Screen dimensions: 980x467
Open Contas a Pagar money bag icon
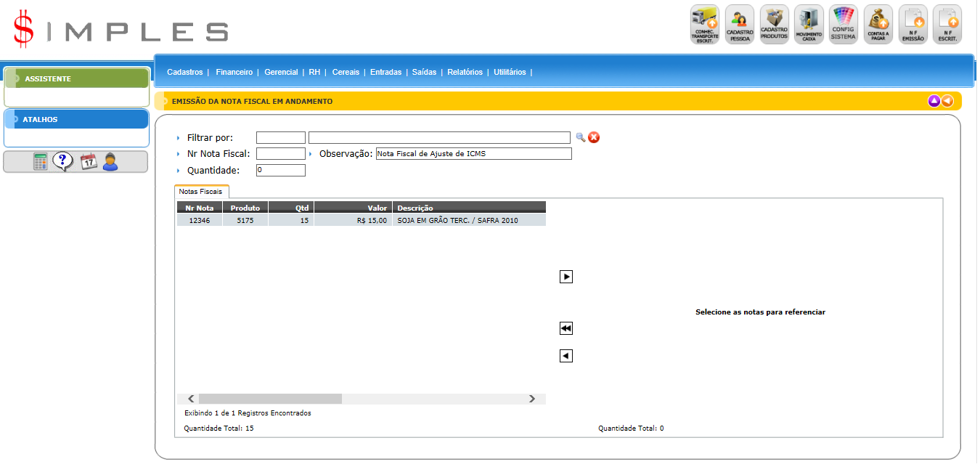[878, 25]
